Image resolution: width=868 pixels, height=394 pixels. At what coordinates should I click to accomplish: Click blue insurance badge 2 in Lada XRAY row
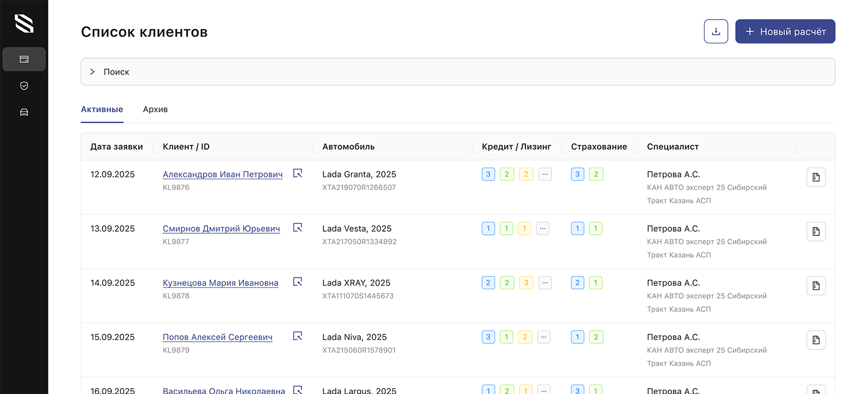tap(577, 283)
